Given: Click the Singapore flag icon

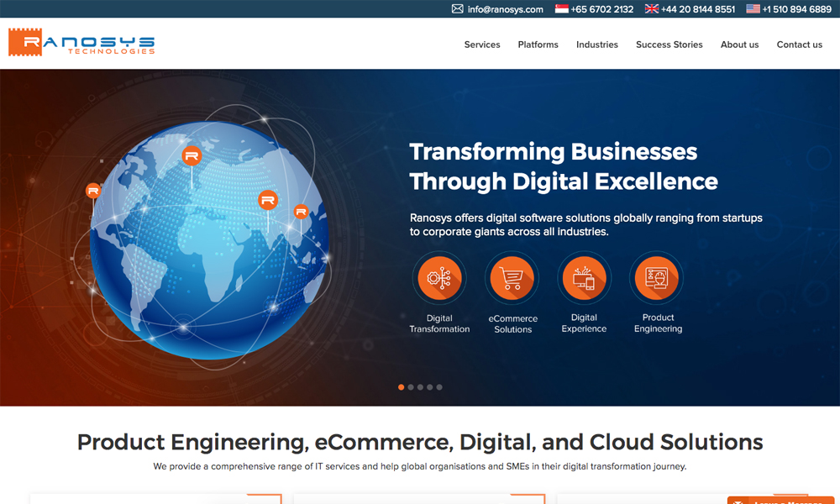Looking at the screenshot, I should [x=562, y=9].
